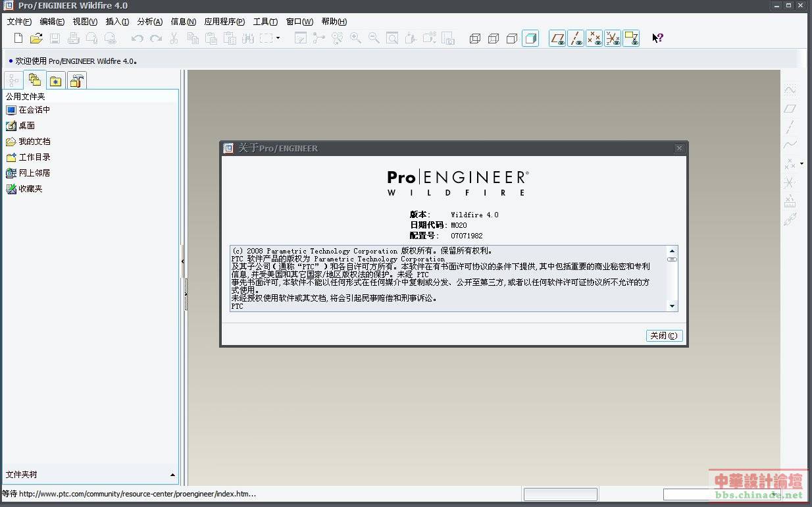Click the Copy icon in toolbar
This screenshot has width=812, height=507.
point(193,38)
